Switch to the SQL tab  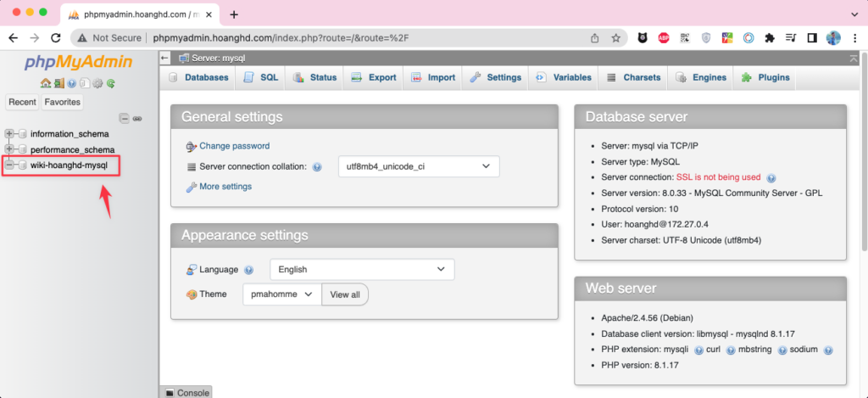pyautogui.click(x=260, y=77)
